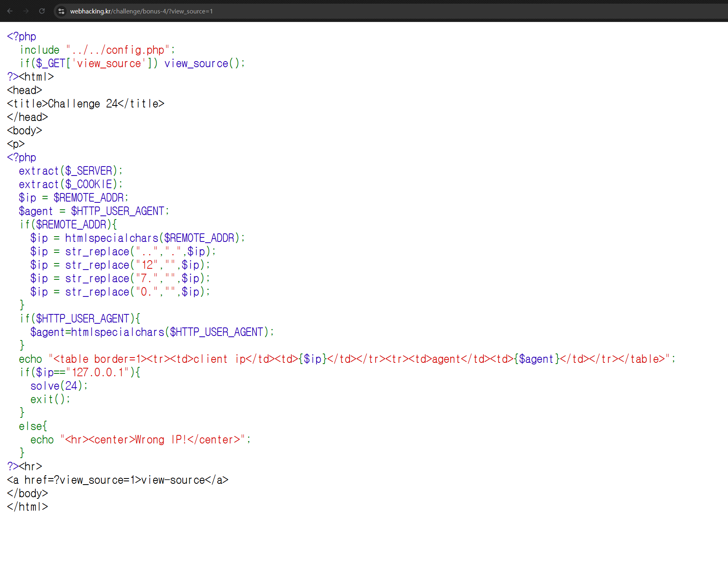The width and height of the screenshot is (728, 564).
Task: Reload the current page
Action: 42,11
